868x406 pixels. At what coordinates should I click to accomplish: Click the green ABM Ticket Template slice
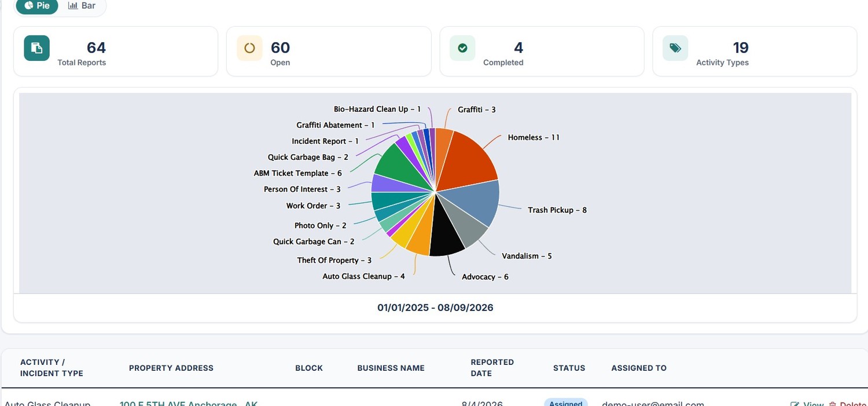coord(399,164)
